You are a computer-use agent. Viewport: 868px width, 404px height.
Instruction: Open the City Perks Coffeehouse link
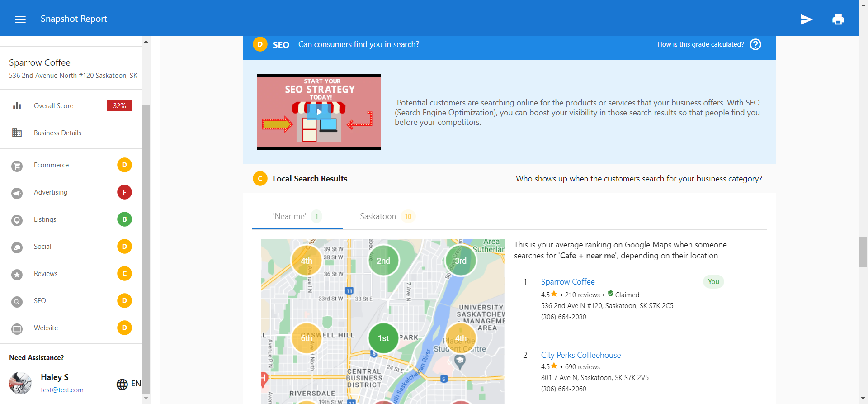coord(581,355)
